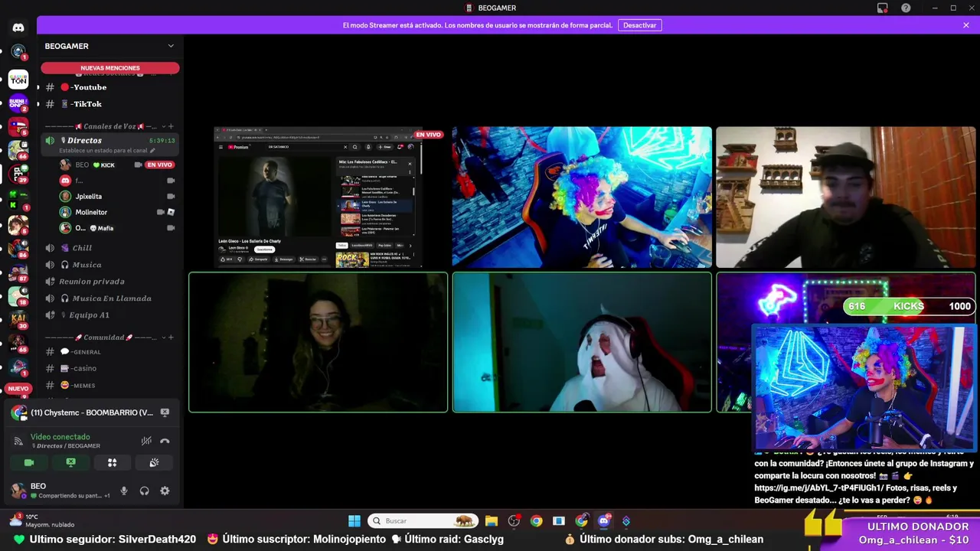Join the Equipo A1 voice channel
The height and width of the screenshot is (551, 980).
pos(110,315)
